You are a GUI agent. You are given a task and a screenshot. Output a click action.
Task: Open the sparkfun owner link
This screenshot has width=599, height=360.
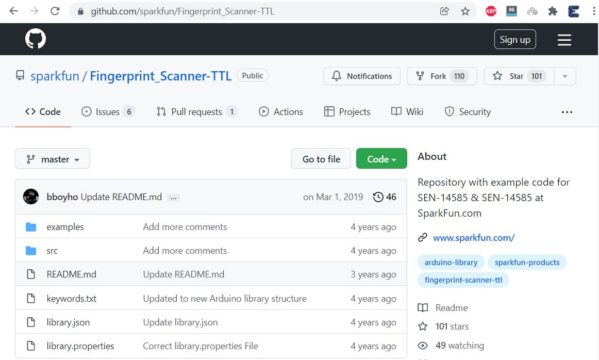[x=55, y=76]
